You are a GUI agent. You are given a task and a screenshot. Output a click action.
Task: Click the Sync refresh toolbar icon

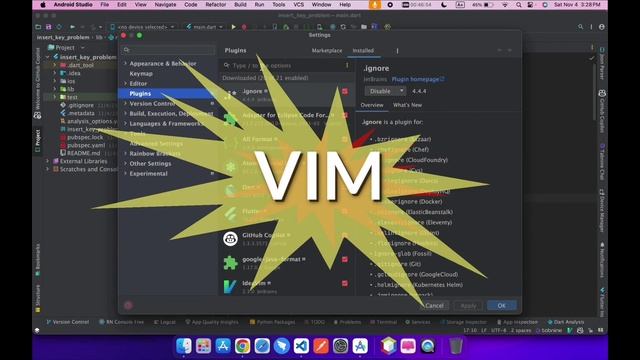pyautogui.click(x=59, y=27)
